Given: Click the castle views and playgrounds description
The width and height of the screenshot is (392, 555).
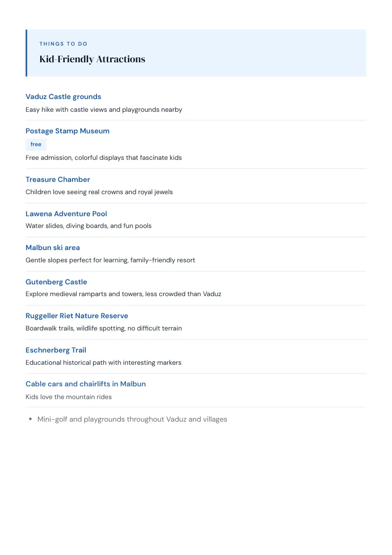Looking at the screenshot, I should tap(104, 110).
